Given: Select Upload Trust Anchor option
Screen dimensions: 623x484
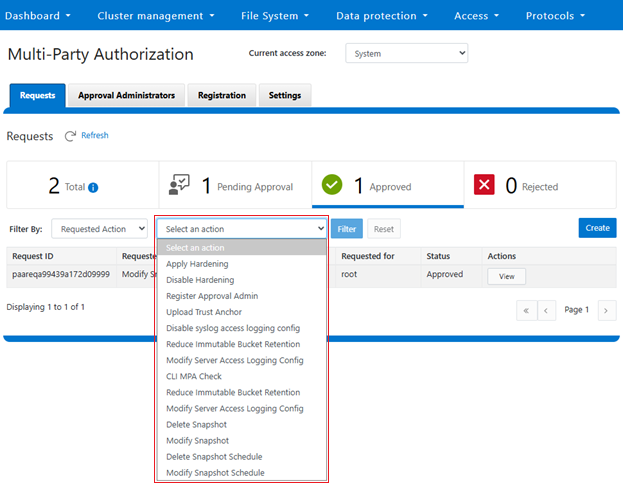Looking at the screenshot, I should [x=242, y=312].
